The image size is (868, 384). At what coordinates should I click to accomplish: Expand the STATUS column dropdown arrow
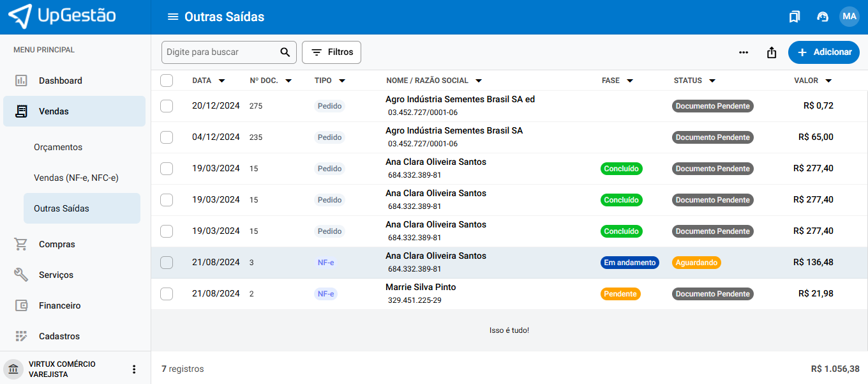(712, 81)
